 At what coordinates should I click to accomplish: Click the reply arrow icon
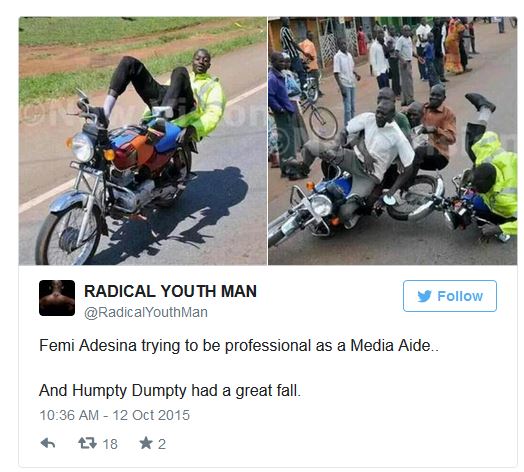[48, 444]
